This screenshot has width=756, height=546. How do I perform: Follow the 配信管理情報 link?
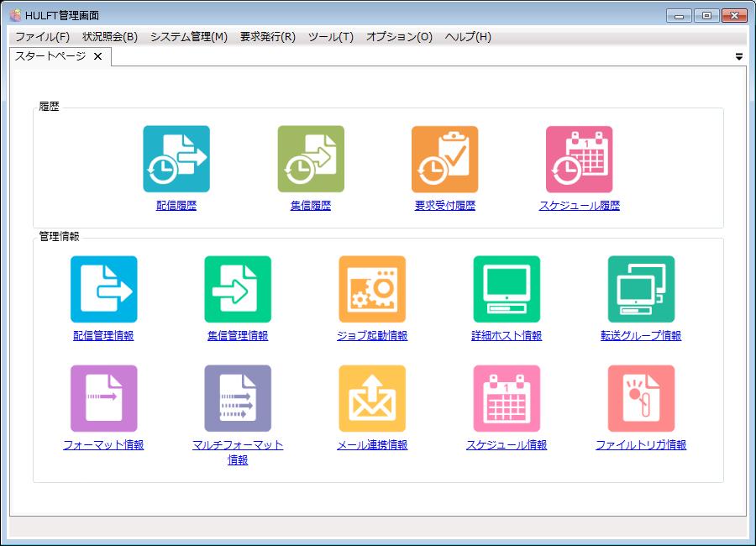(103, 336)
